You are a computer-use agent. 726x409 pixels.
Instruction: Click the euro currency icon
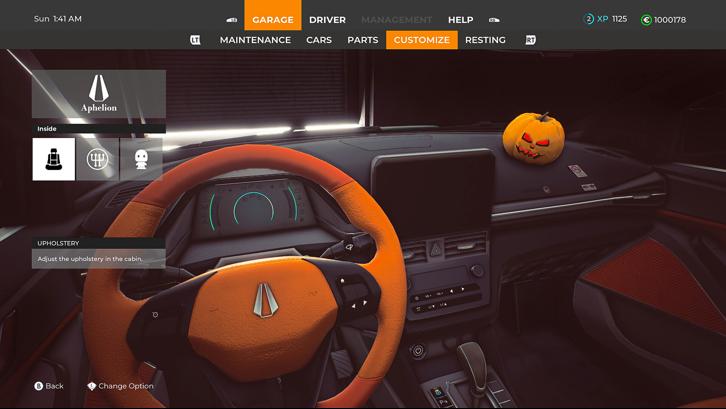(646, 20)
